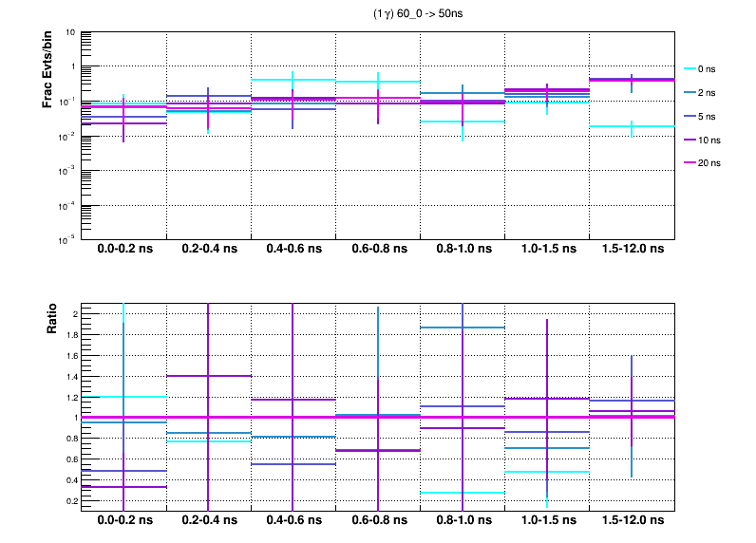756x543 pixels.
Task: Select the cyan 0 ns legend line
Action: [x=690, y=68]
